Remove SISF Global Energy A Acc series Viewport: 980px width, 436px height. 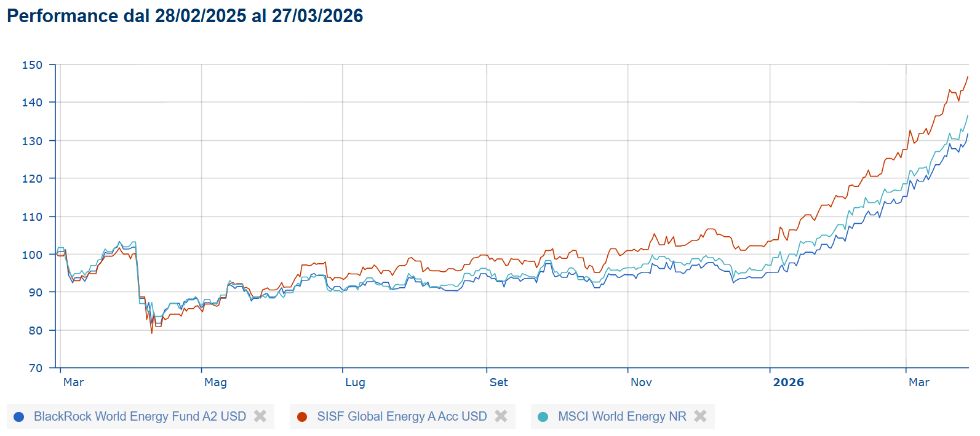[501, 416]
